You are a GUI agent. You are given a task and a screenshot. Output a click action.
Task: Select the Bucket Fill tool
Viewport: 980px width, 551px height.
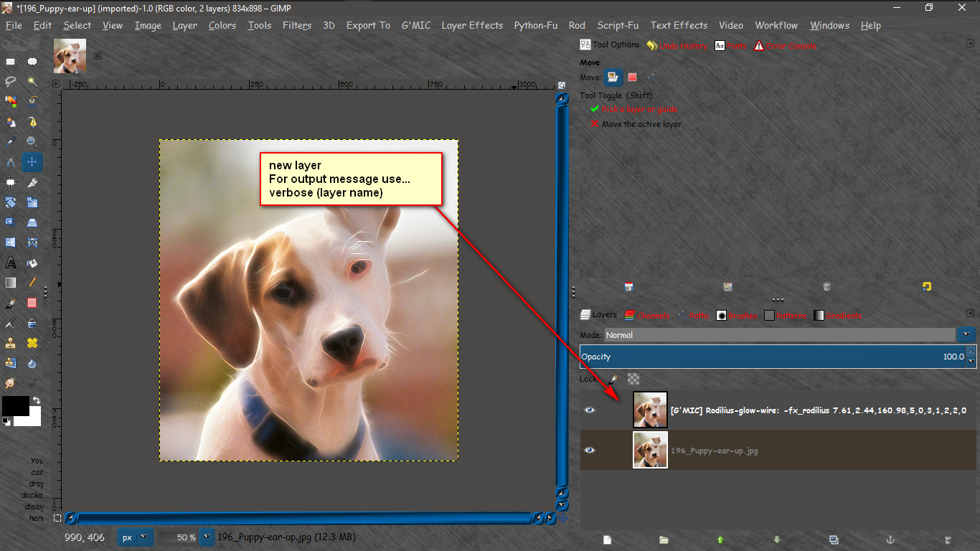tap(32, 263)
